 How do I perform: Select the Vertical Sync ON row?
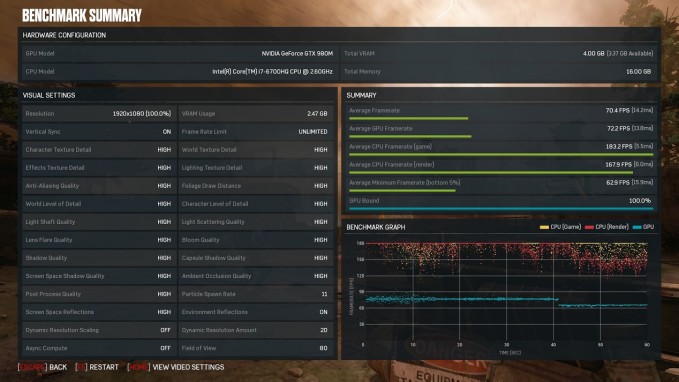[x=99, y=132]
